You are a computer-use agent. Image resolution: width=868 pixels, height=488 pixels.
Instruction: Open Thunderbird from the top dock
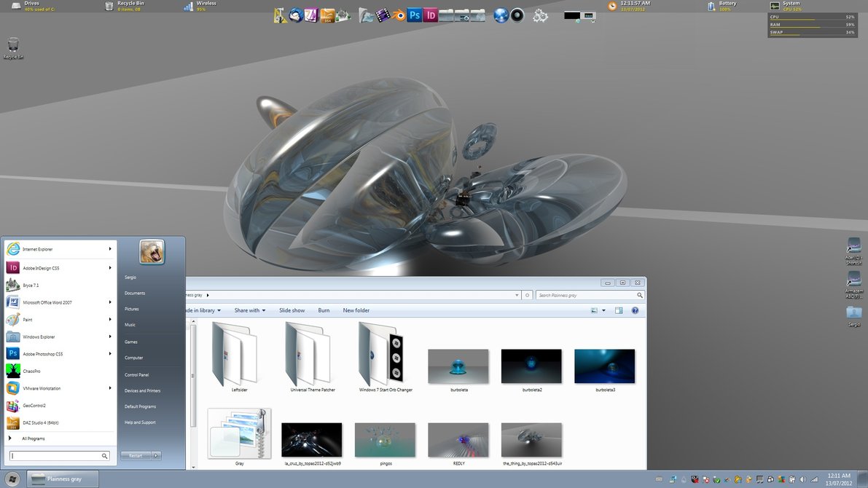pos(296,15)
